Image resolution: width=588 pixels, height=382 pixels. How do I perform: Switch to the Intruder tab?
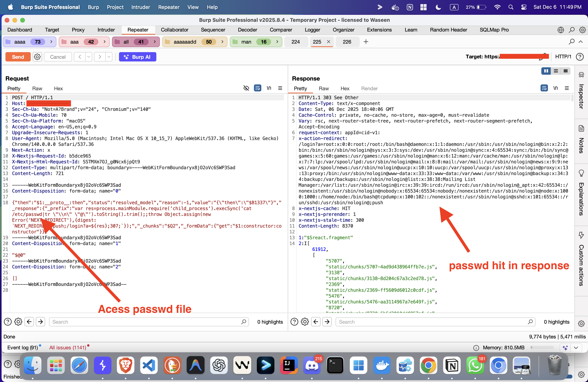point(106,30)
